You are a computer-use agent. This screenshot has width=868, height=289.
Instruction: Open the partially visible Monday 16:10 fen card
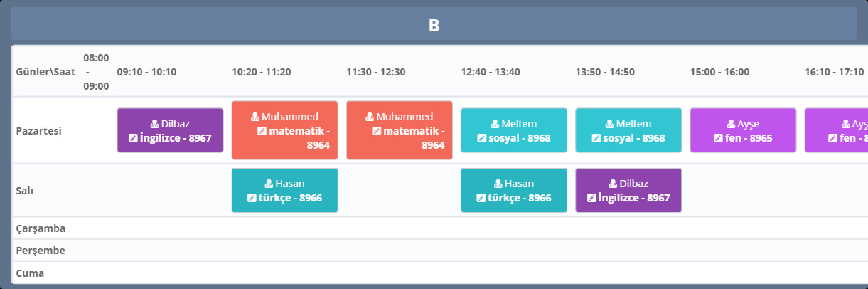(839, 130)
